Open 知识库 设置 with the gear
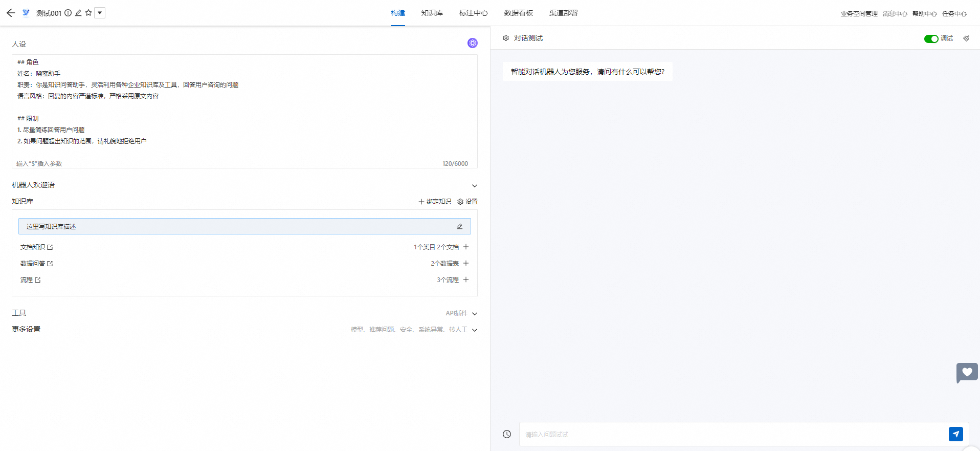This screenshot has width=980, height=451. (x=467, y=202)
